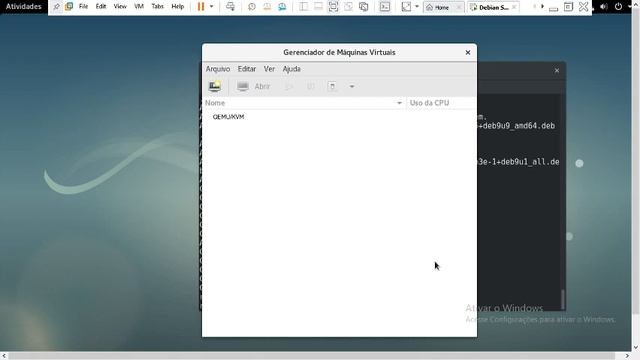Click the create new virtual machine icon
Image resolution: width=640 pixels, height=360 pixels.
tap(215, 86)
